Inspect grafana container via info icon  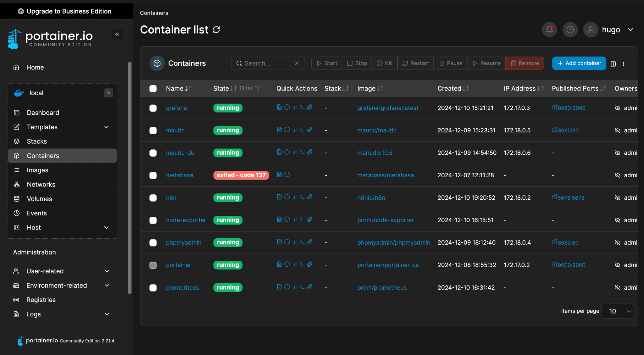pos(287,107)
